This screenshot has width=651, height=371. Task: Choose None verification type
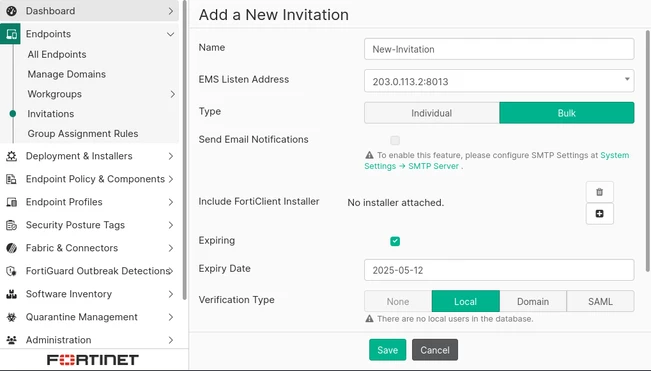pos(398,301)
